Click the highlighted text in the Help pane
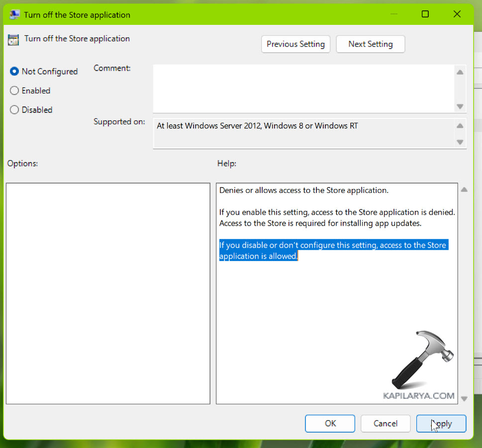This screenshot has height=448, width=482. click(333, 251)
